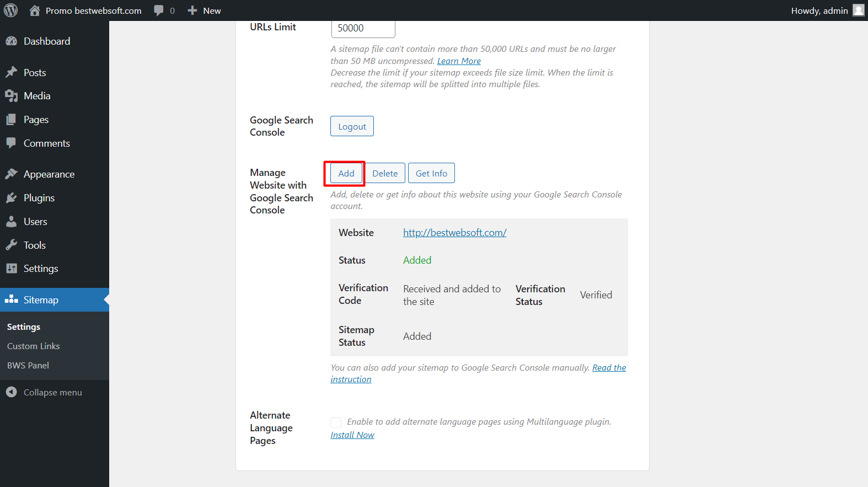Click the Logout button

tap(352, 126)
